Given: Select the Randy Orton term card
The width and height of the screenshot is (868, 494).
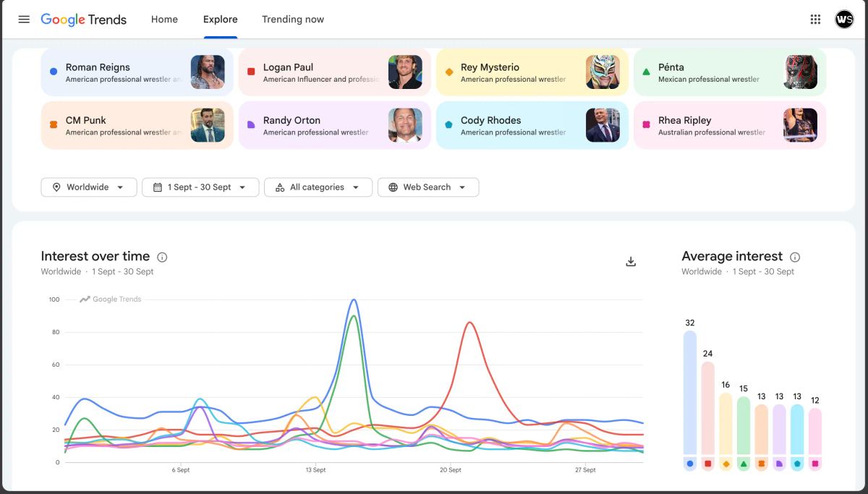Looking at the screenshot, I should [x=335, y=125].
